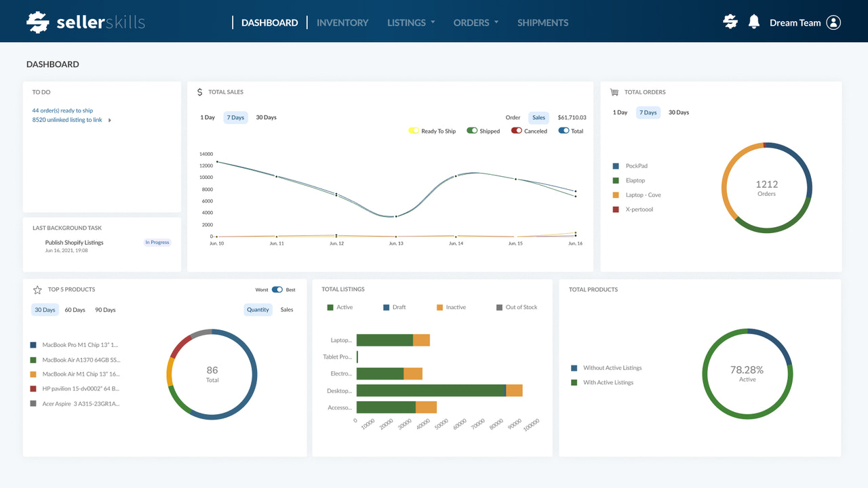Click the green Active legend swatch in Total Listings
Image resolution: width=868 pixels, height=488 pixels.
329,307
